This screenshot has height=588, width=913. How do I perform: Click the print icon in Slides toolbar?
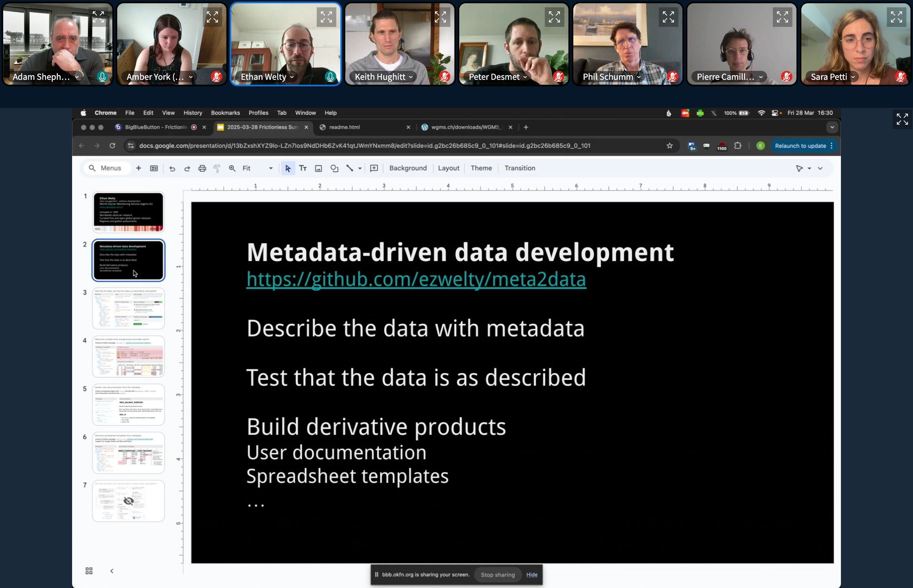[x=202, y=168]
